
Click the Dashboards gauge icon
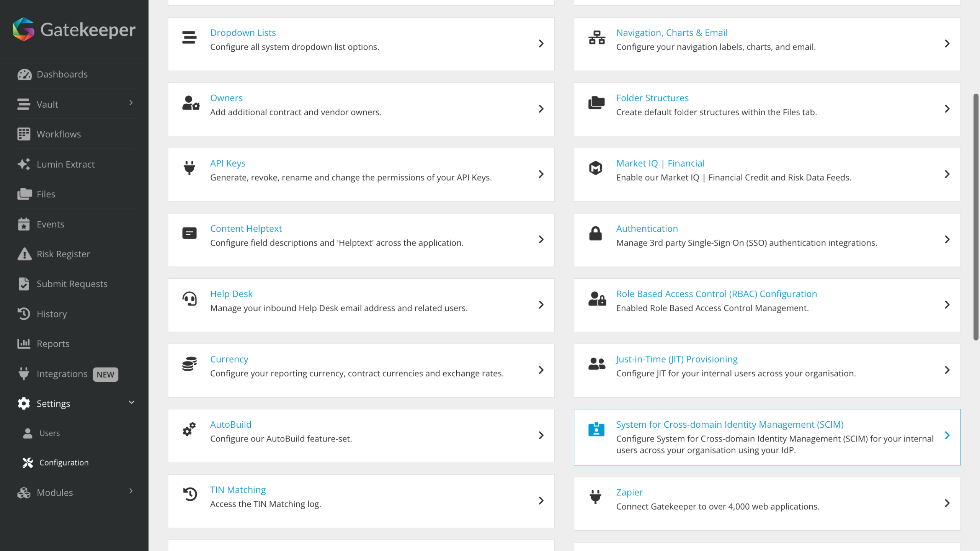24,74
